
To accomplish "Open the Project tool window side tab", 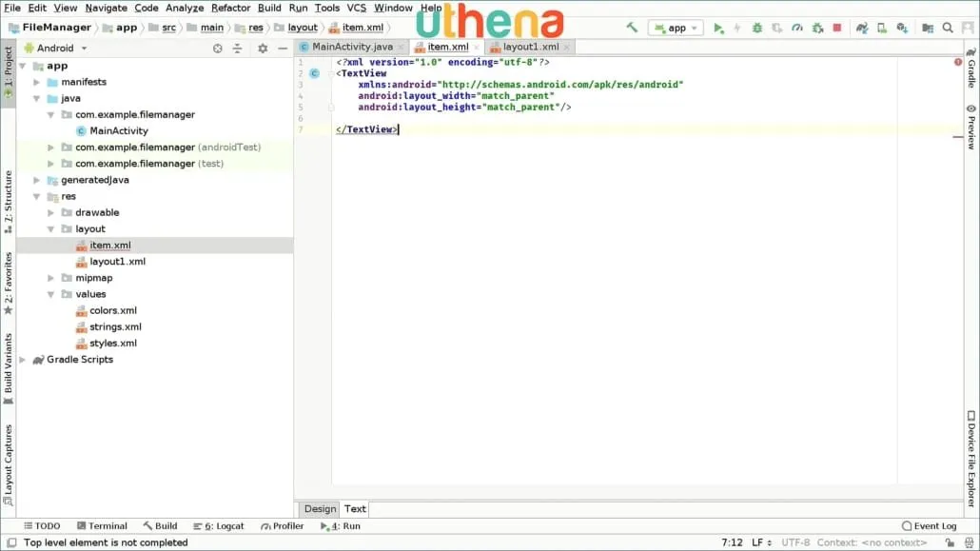I will pyautogui.click(x=9, y=72).
